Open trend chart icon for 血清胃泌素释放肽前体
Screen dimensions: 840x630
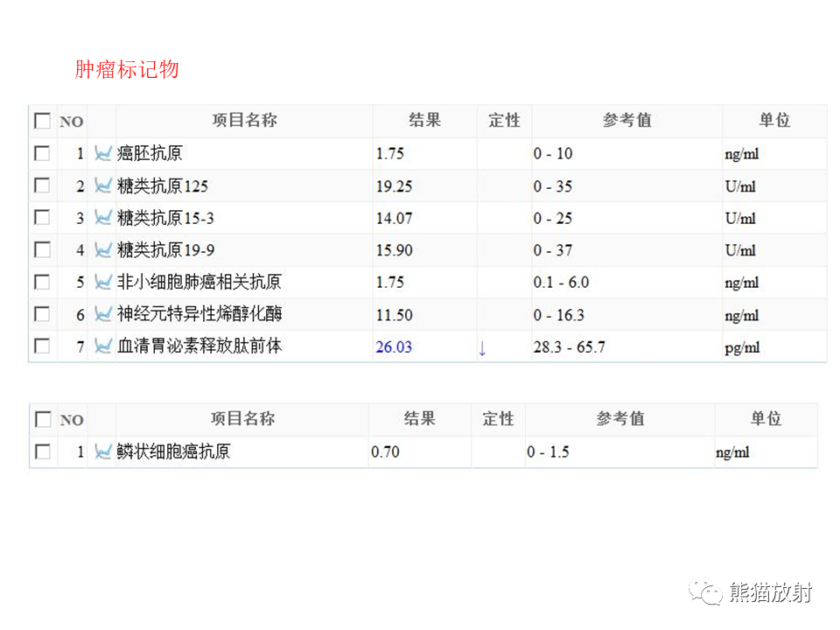click(102, 346)
